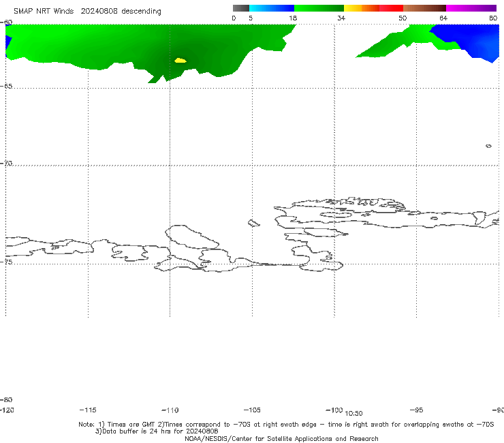The image size is (504, 443).
Task: Click the 'SMAP NRT Winds 20240808 descending' title
Action: (87, 12)
